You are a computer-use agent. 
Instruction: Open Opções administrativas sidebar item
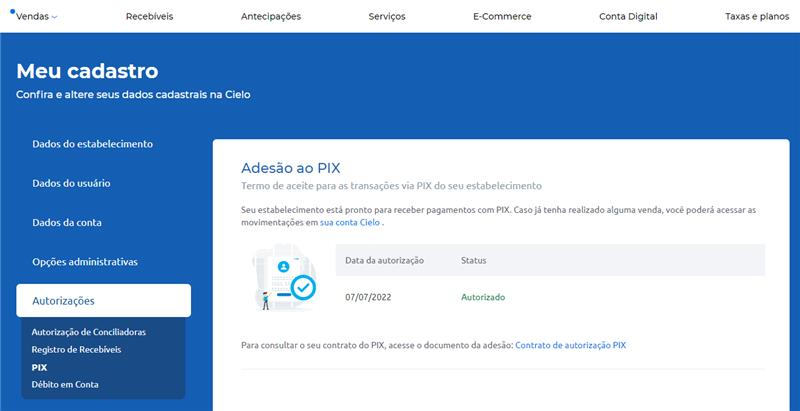[85, 261]
